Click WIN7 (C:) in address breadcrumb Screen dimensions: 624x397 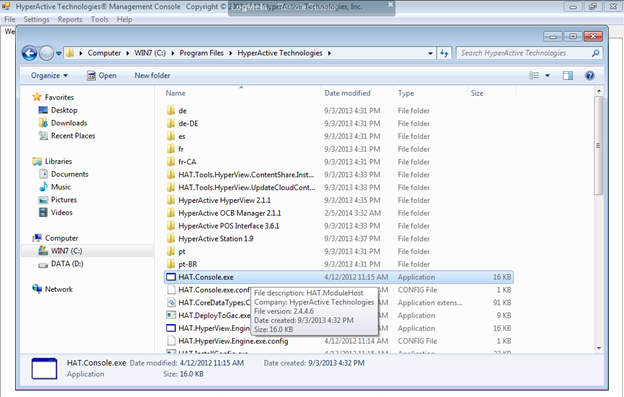coord(150,53)
